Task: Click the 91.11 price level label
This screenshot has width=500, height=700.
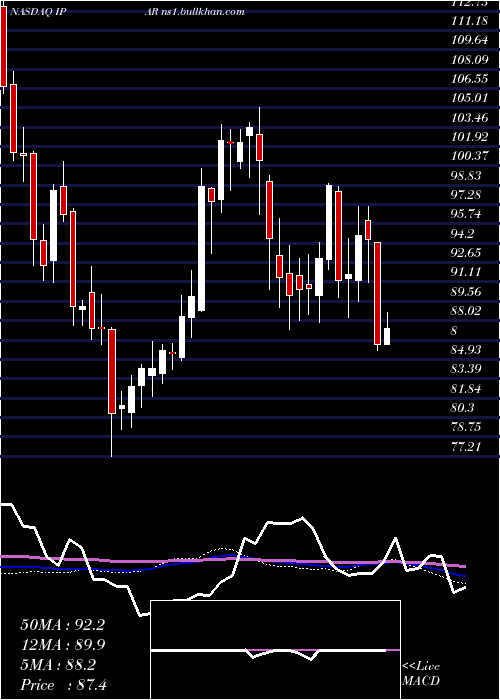Action: (467, 272)
